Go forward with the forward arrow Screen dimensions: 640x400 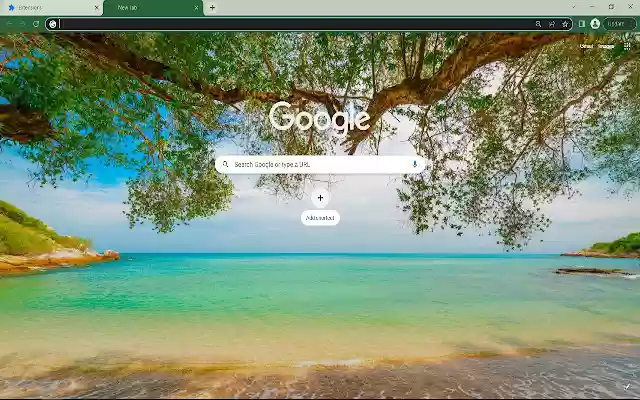[22, 24]
